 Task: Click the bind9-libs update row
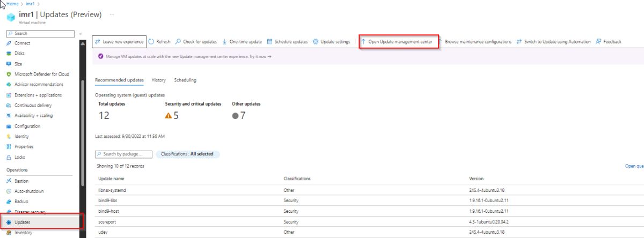pos(369,200)
